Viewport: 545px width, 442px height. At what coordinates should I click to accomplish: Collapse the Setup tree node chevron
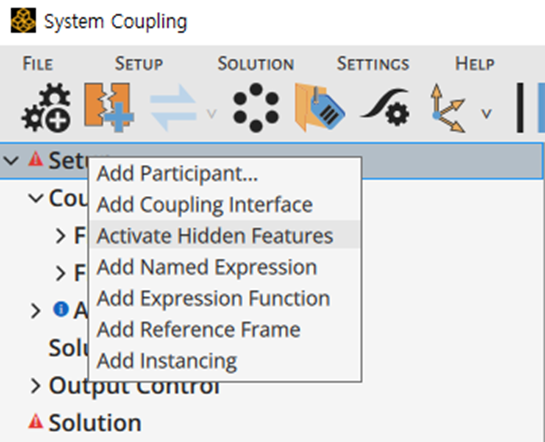tap(11, 161)
